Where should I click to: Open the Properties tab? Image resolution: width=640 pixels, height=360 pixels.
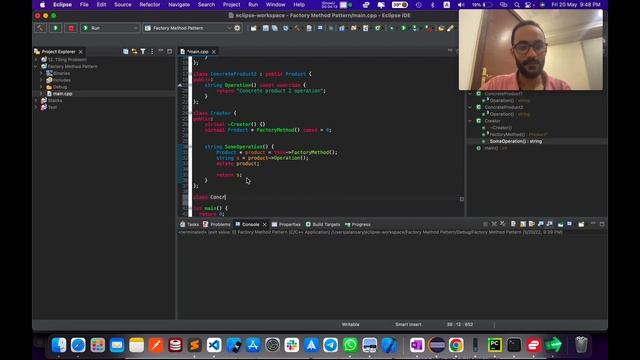[286, 224]
